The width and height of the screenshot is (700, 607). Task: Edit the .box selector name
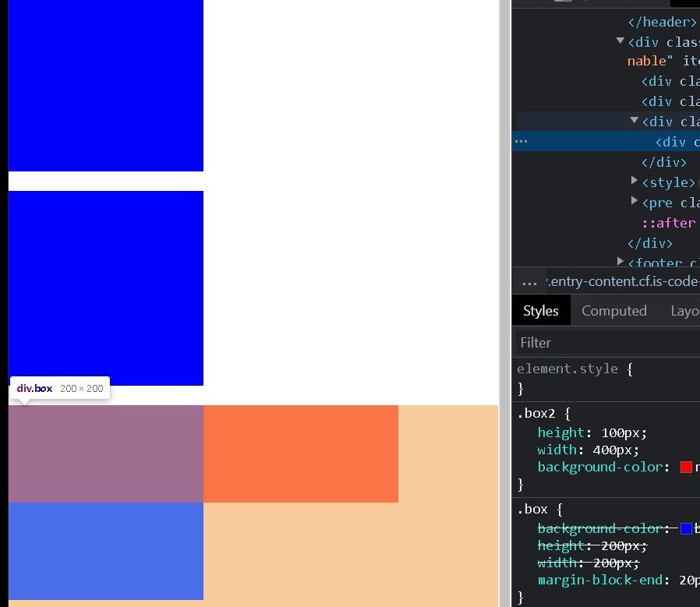pyautogui.click(x=532, y=510)
